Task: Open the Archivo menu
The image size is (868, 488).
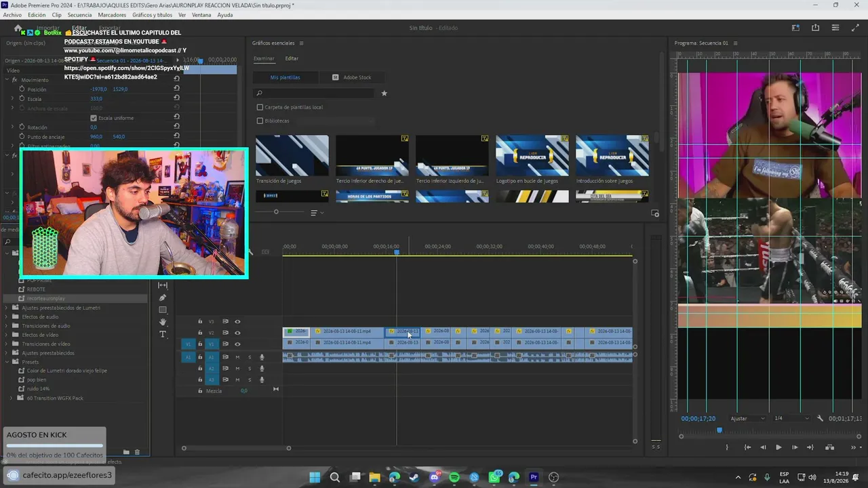Action: tap(12, 15)
